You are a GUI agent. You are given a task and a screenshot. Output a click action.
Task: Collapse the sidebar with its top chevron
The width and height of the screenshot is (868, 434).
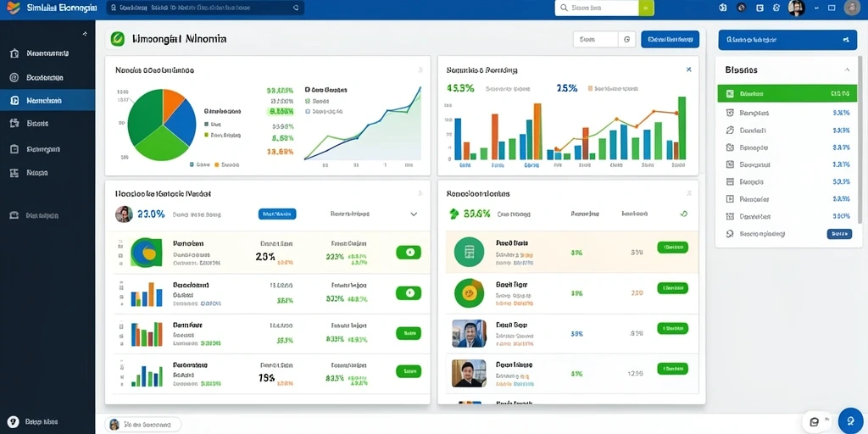click(85, 34)
